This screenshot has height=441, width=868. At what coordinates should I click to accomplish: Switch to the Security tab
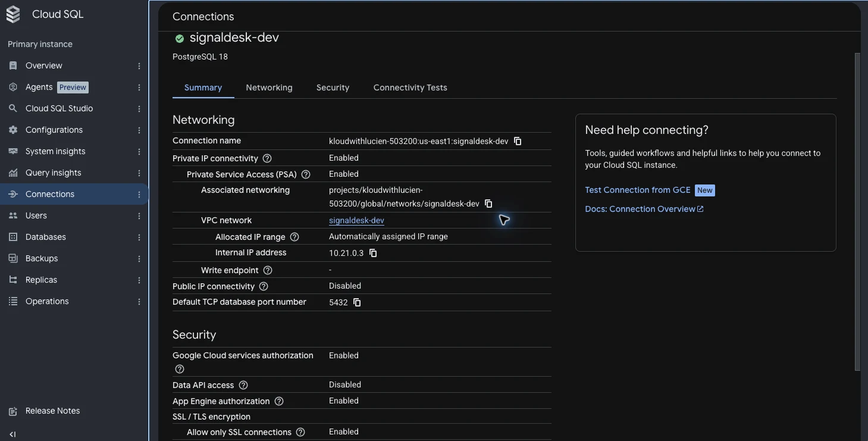pyautogui.click(x=333, y=87)
